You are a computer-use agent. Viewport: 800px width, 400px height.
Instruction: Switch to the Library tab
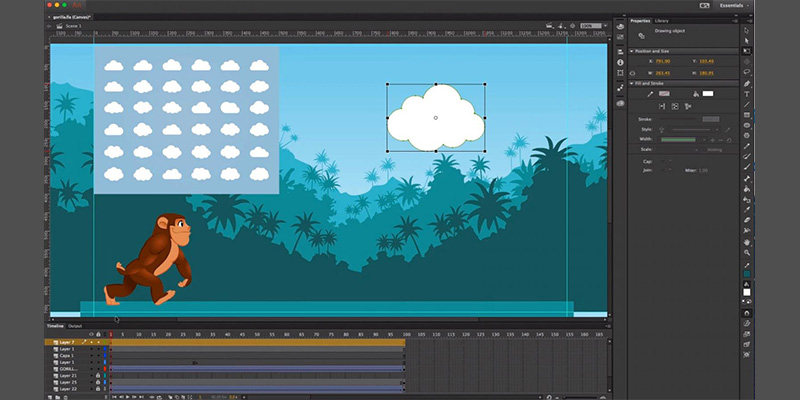[662, 21]
